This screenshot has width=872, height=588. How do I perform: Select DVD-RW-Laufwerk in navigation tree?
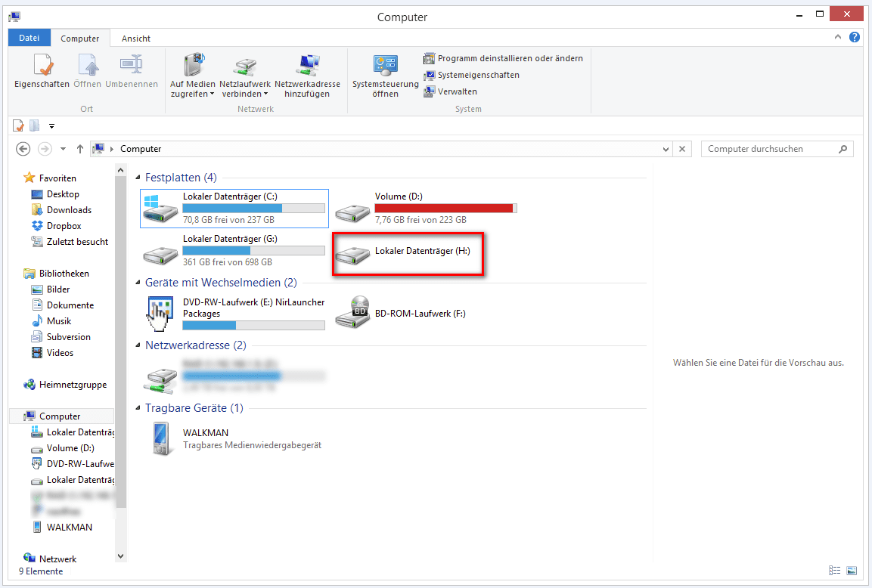click(73, 464)
